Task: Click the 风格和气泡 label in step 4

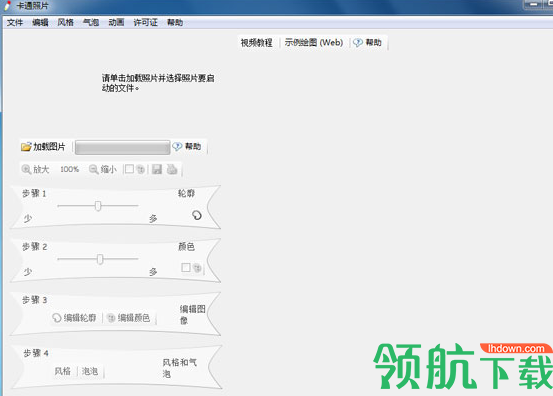Action: click(x=180, y=368)
